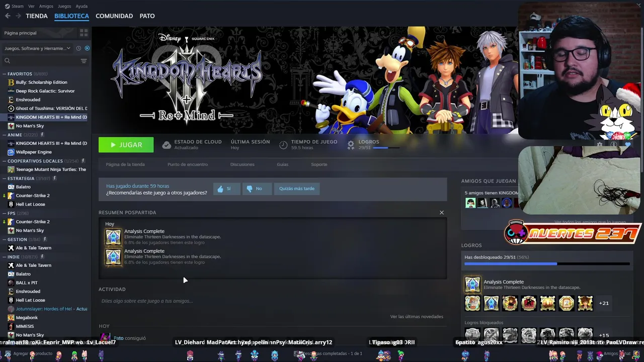Collapse the GESTION category
644x362 pixels.
pyautogui.click(x=5, y=239)
